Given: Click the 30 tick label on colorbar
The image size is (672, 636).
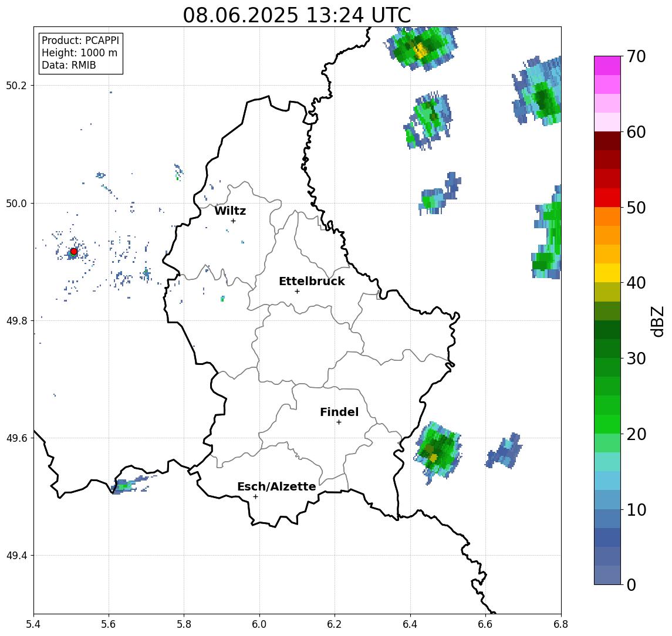Looking at the screenshot, I should point(636,358).
